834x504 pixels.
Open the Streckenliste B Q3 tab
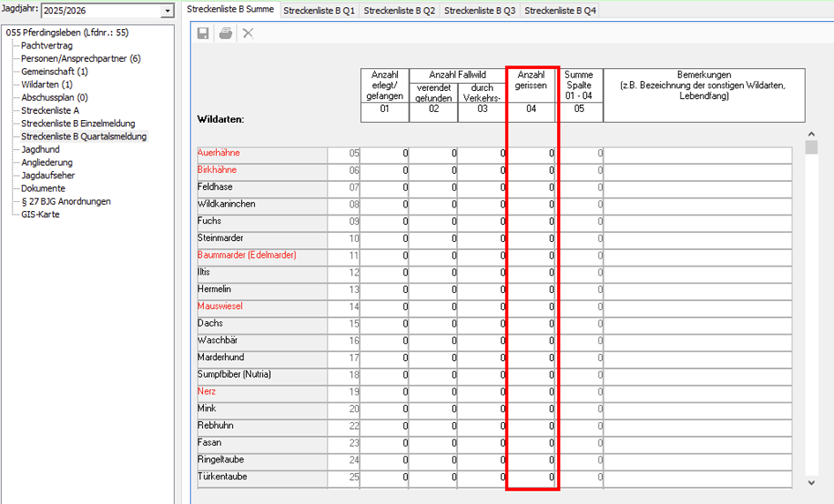point(480,11)
